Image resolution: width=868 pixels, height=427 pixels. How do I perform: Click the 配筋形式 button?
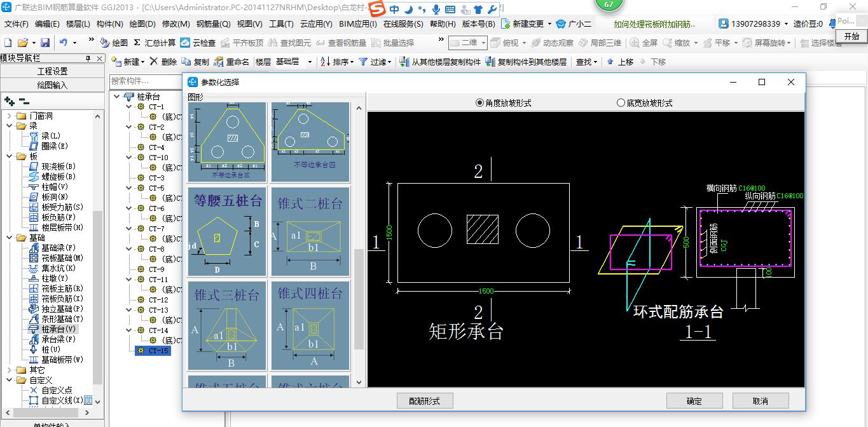coord(426,401)
